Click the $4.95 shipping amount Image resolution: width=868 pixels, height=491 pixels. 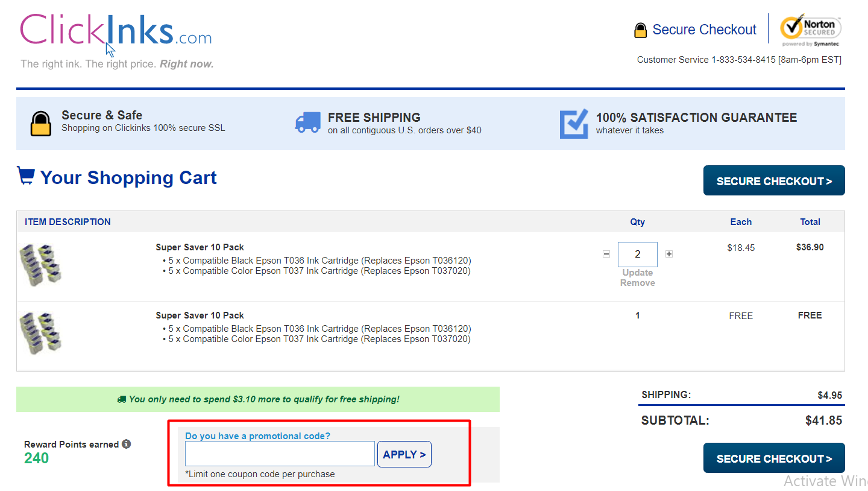click(830, 396)
